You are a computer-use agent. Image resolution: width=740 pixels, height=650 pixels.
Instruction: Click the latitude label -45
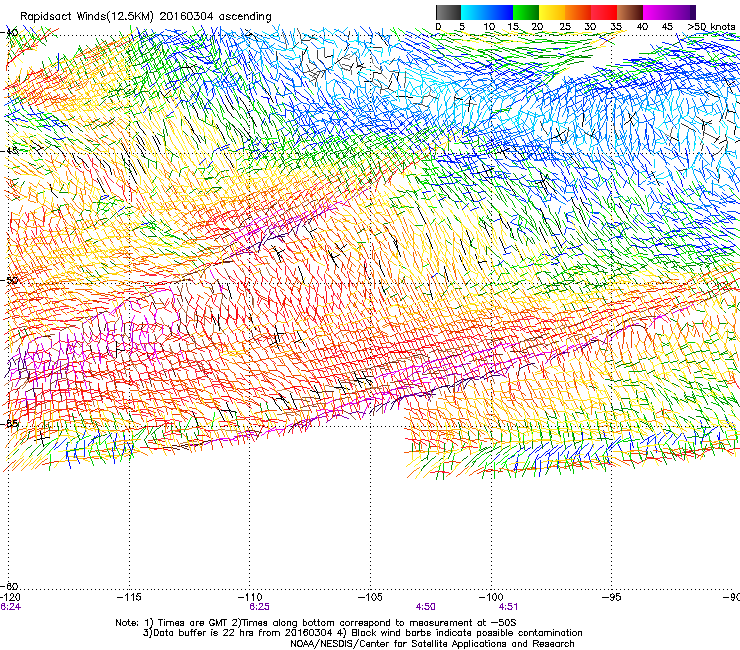coord(11,151)
